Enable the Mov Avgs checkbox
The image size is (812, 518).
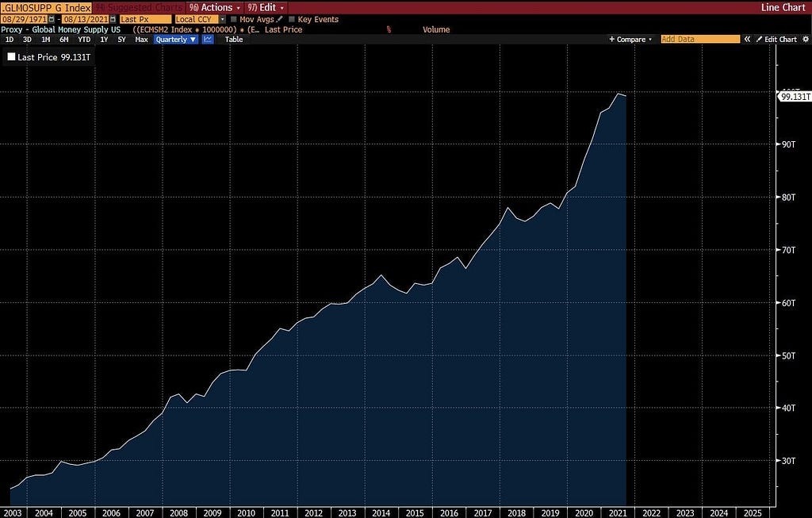[x=234, y=19]
